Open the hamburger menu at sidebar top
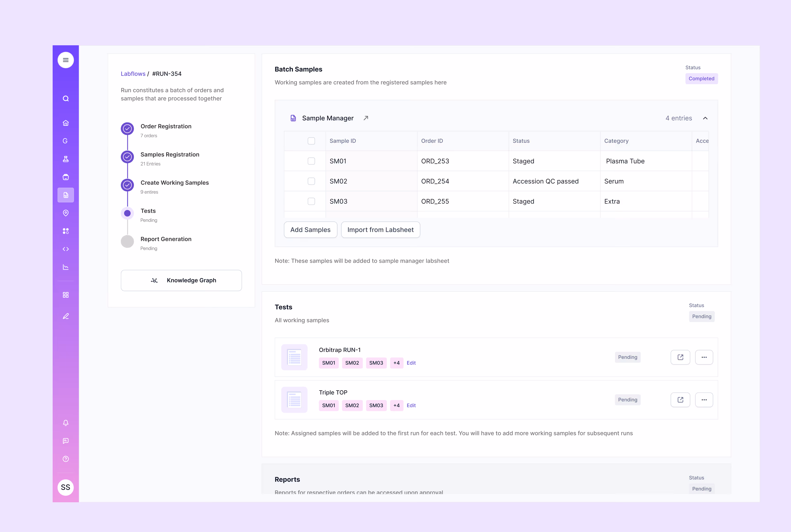 coord(65,60)
